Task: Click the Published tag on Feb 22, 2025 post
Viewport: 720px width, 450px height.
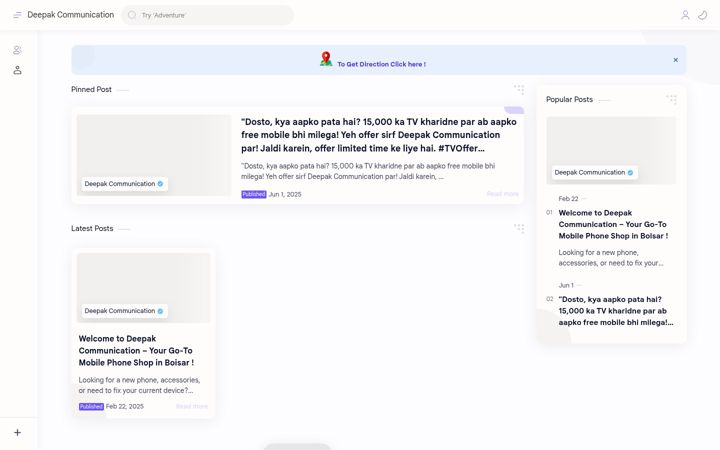Action: (x=91, y=406)
